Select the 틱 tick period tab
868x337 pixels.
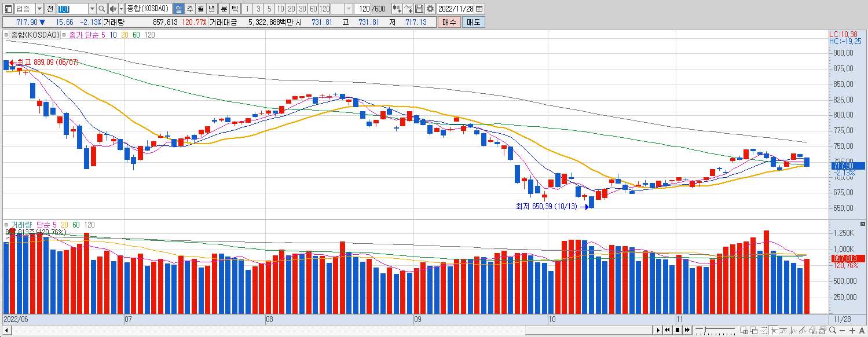tap(235, 9)
